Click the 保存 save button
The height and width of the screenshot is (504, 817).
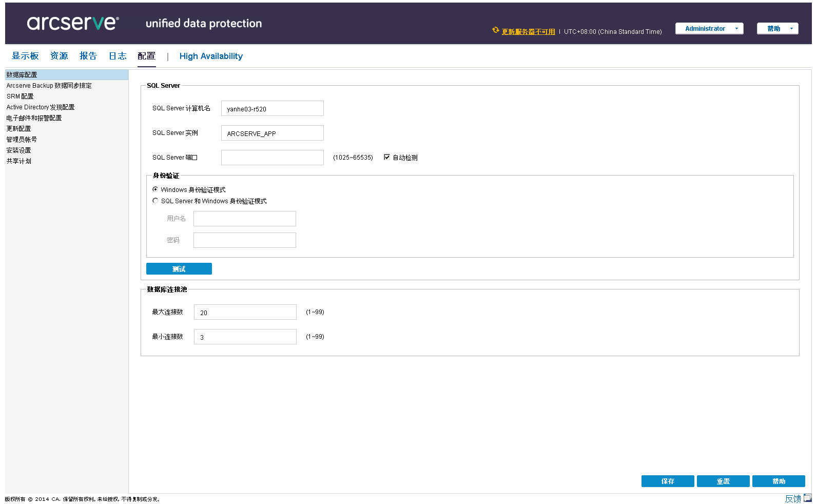click(x=667, y=481)
